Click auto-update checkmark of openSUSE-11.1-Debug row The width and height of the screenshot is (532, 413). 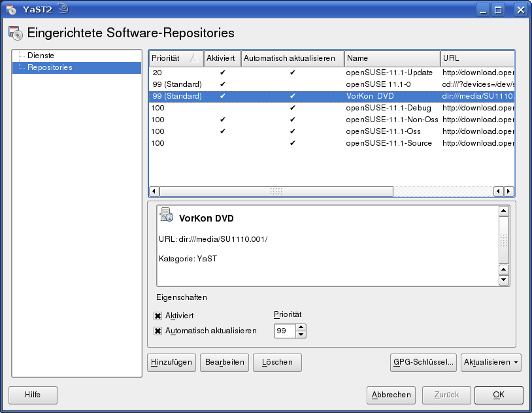pos(292,108)
